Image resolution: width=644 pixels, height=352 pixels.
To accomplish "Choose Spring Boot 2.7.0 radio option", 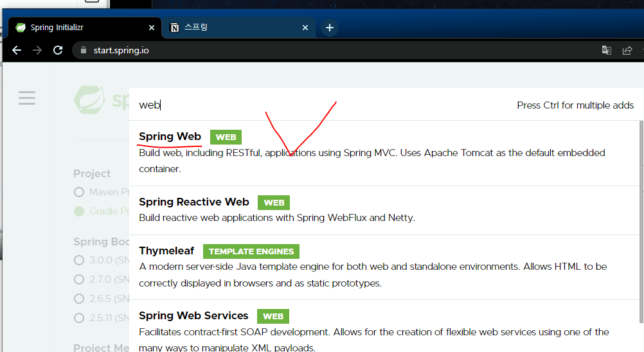I will coord(79,279).
